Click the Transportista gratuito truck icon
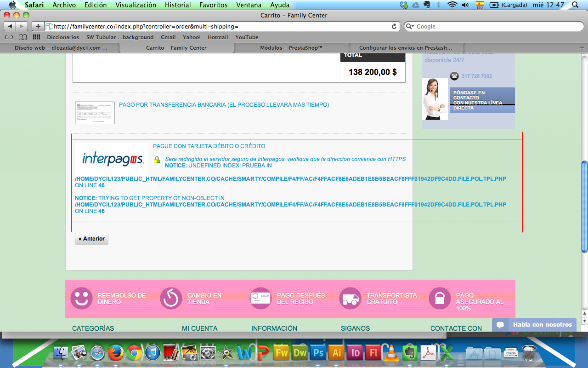This screenshot has width=588, height=368. coord(351,299)
